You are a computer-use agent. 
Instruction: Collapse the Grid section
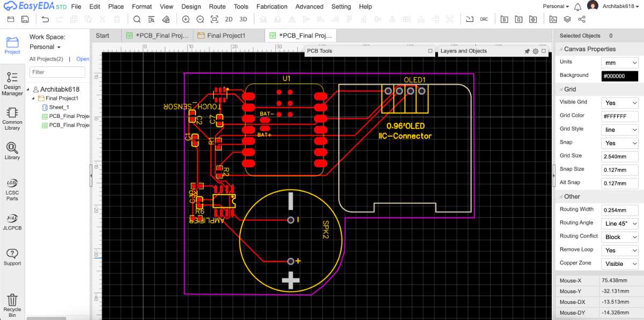coord(560,90)
